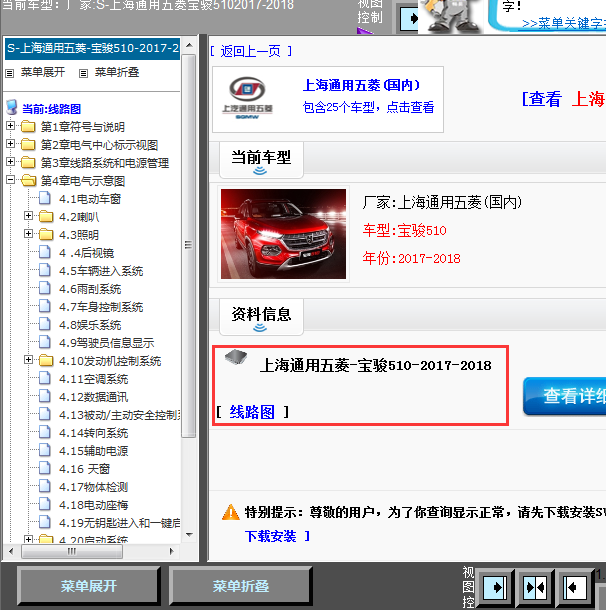The height and width of the screenshot is (610, 606).
Task: Click the 4.18电动座椅 document icon
Action: 45,504
